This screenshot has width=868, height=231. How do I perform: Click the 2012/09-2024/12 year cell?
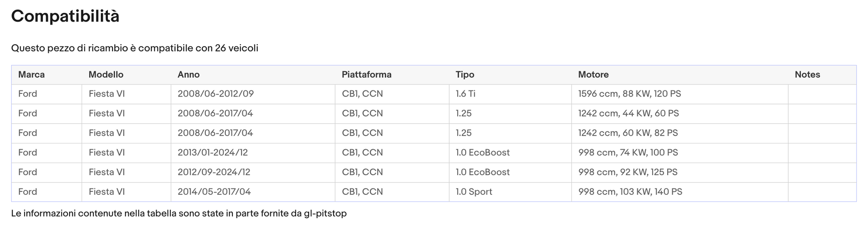tap(253, 172)
